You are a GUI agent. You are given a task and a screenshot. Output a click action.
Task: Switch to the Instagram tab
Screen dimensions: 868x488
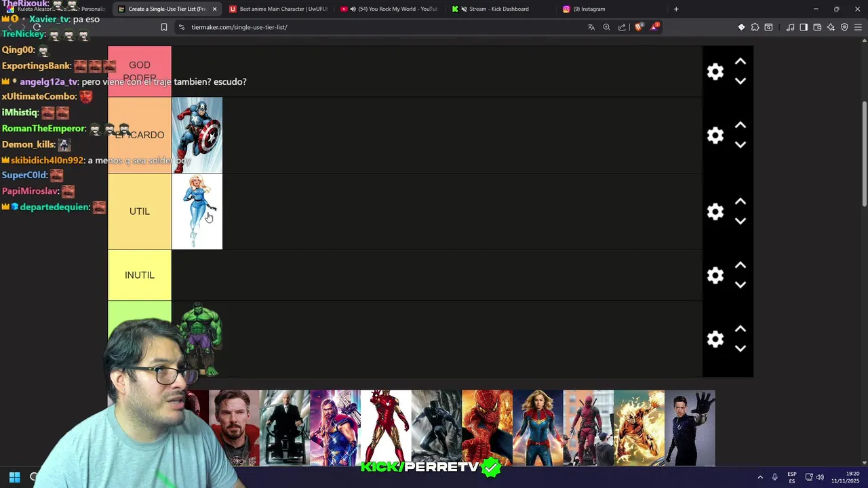coord(612,9)
